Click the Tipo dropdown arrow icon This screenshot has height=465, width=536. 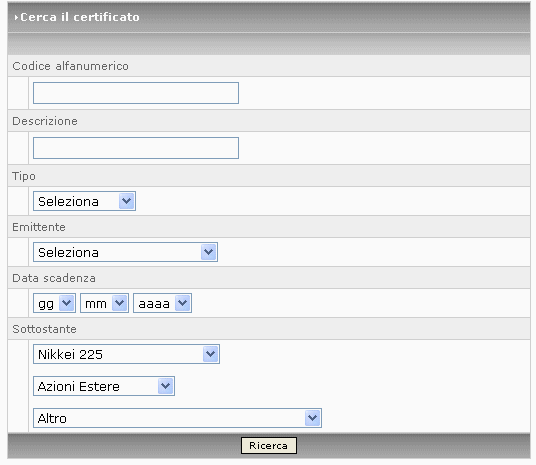127,201
